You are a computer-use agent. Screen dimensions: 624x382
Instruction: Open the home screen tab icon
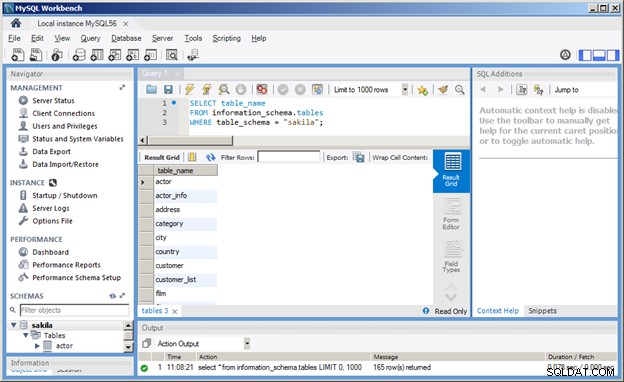point(16,23)
